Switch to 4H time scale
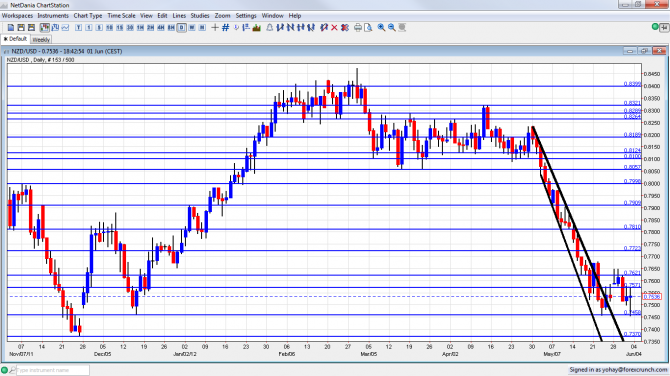This screenshot has width=670, height=376. point(161,28)
